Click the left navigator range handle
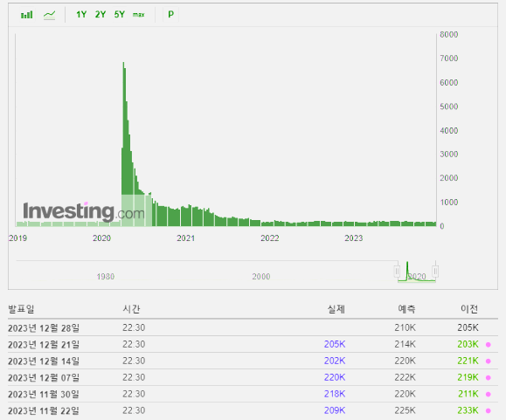Screen dimensions: 506x420 (x=398, y=271)
